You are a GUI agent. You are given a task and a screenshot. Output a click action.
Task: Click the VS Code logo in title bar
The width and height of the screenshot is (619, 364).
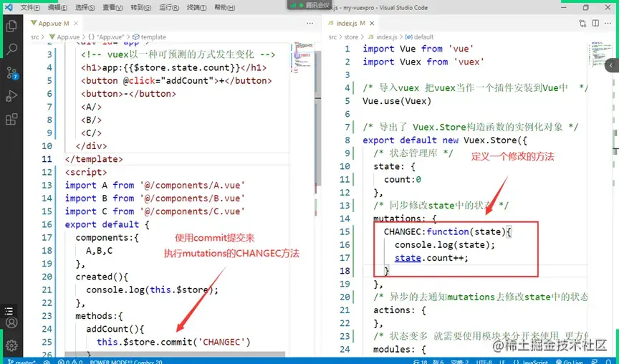point(9,7)
